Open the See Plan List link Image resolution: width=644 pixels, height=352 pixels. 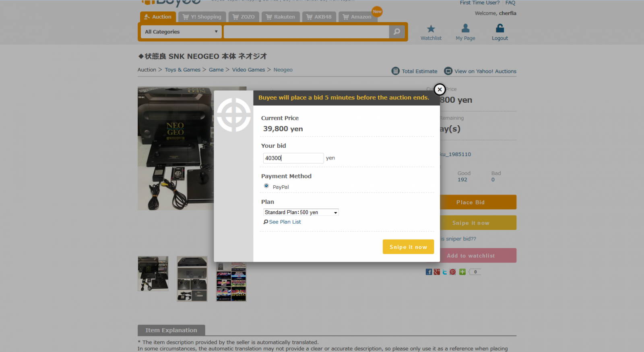pyautogui.click(x=285, y=222)
